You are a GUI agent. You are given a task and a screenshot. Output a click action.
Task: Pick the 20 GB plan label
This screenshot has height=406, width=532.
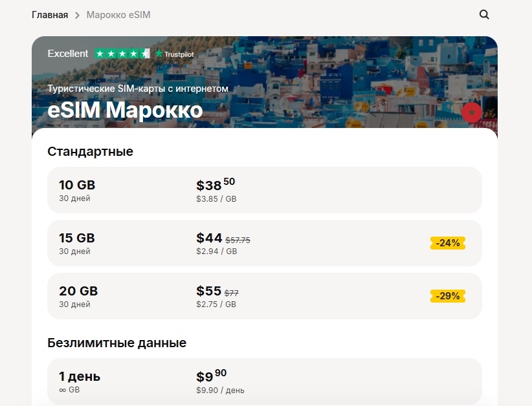pos(78,291)
